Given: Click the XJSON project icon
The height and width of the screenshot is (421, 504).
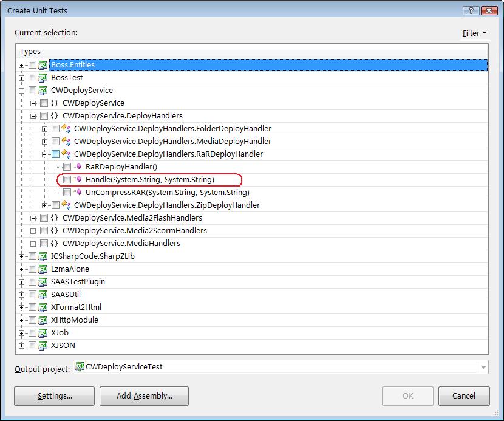Looking at the screenshot, I should (x=43, y=346).
